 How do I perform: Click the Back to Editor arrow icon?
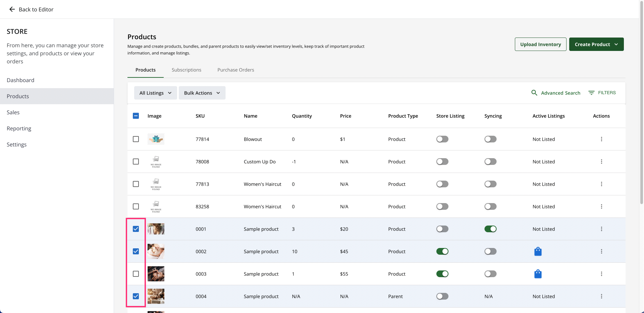(12, 9)
